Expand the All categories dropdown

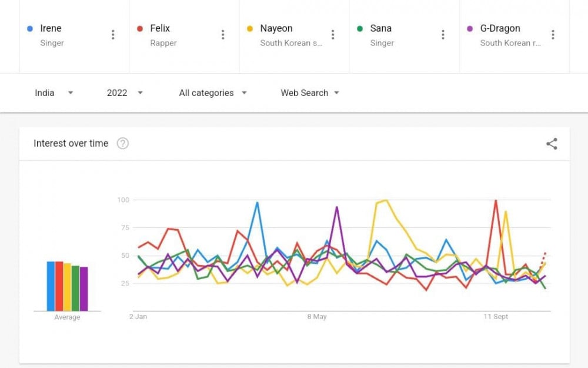tap(213, 93)
